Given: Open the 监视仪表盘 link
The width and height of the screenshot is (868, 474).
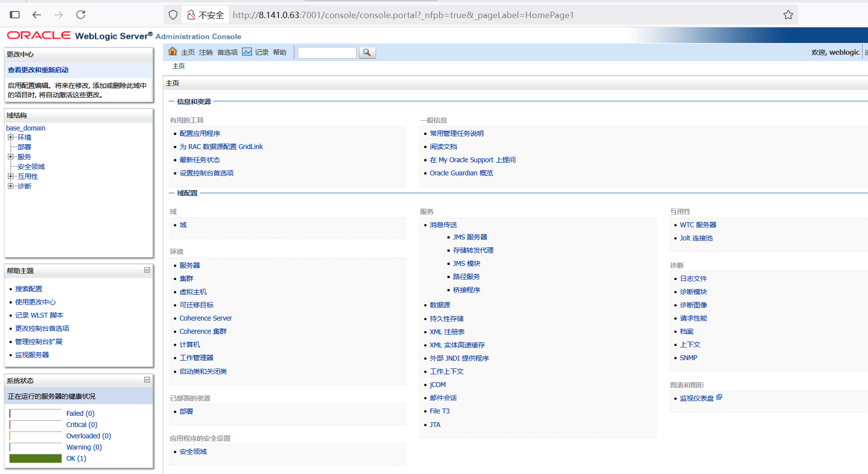Looking at the screenshot, I should point(696,398).
